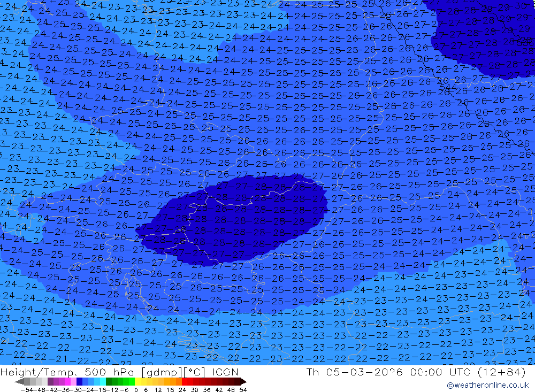Click the 0 legend scale value

(x=136, y=390)
